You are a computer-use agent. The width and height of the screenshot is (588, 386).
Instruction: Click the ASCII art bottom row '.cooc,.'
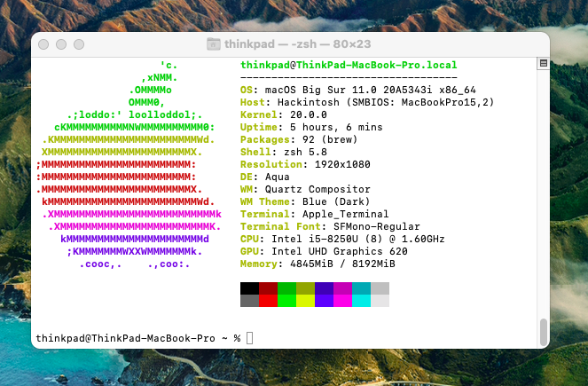click(x=100, y=264)
